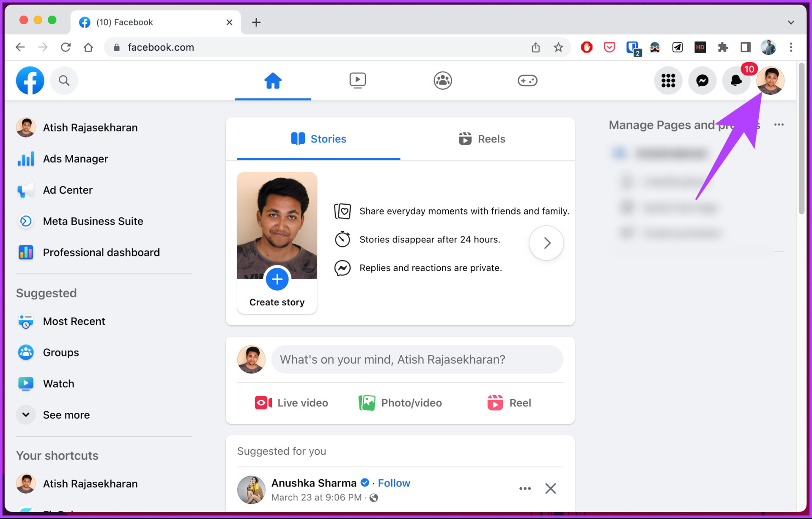Go forward in the browser
Viewport: 812px width, 519px height.
[43, 47]
